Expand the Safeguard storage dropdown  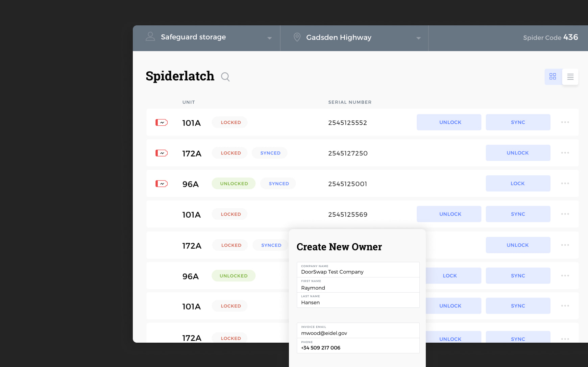pos(269,38)
